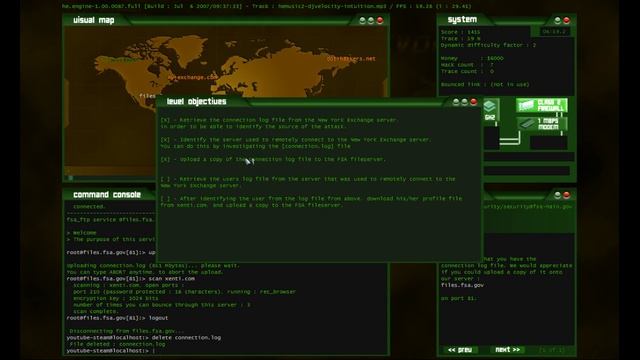
Task: Select the dot-hackers.net server on the map
Action: pyautogui.click(x=351, y=58)
